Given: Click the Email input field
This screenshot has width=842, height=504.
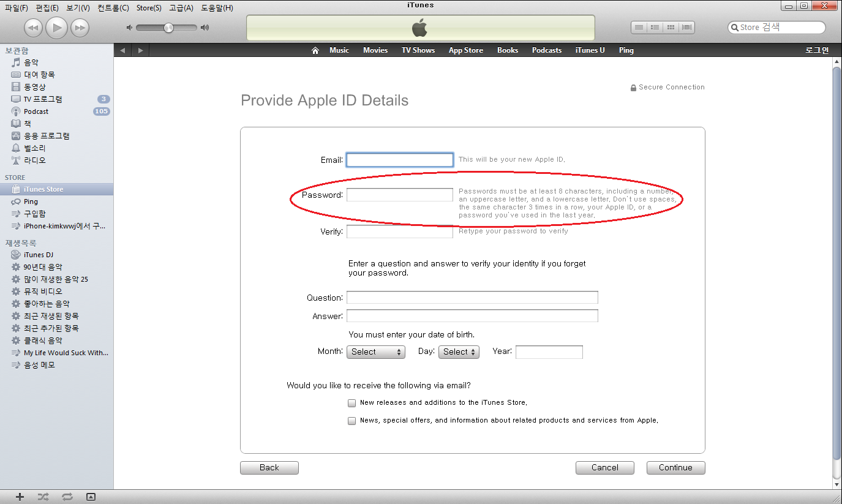Looking at the screenshot, I should pos(400,160).
